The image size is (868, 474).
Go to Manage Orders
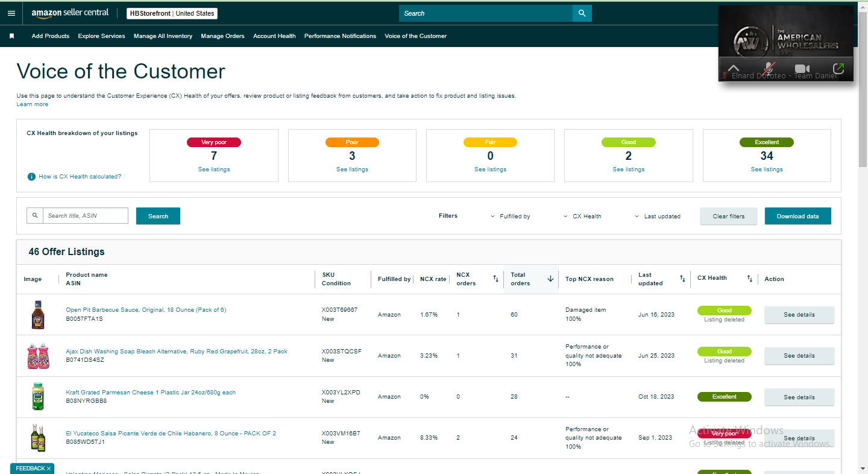(x=223, y=36)
